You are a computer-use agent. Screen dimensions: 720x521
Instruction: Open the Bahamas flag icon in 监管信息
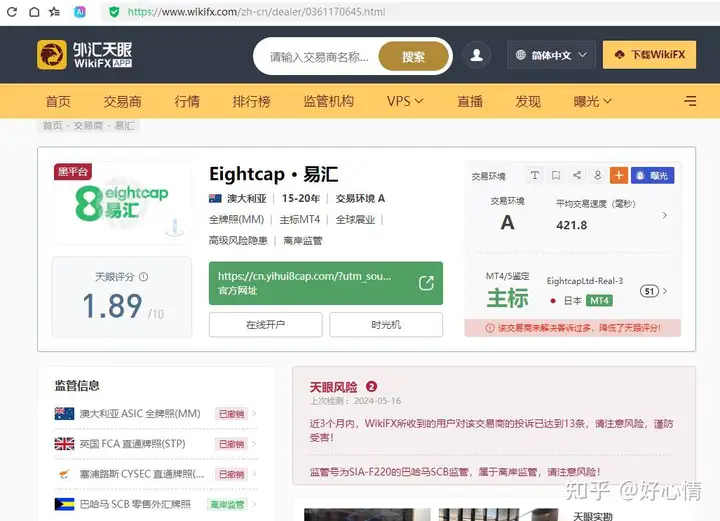pos(64,504)
